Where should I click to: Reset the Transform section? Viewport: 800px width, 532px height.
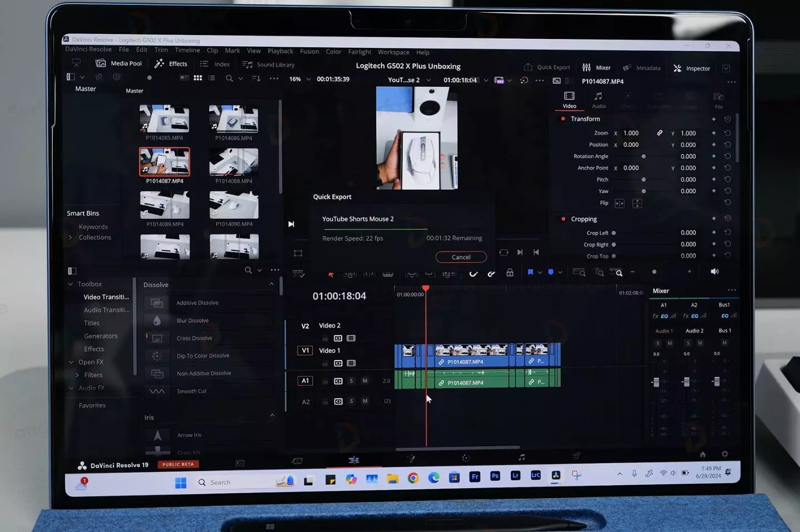click(x=727, y=119)
